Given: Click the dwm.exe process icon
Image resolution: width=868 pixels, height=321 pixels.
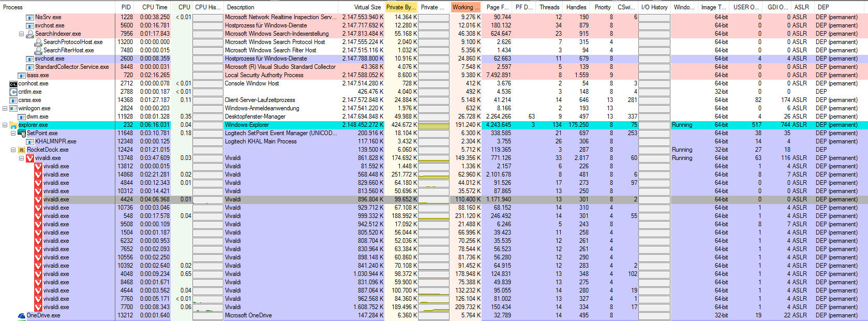Looking at the screenshot, I should point(22,116).
